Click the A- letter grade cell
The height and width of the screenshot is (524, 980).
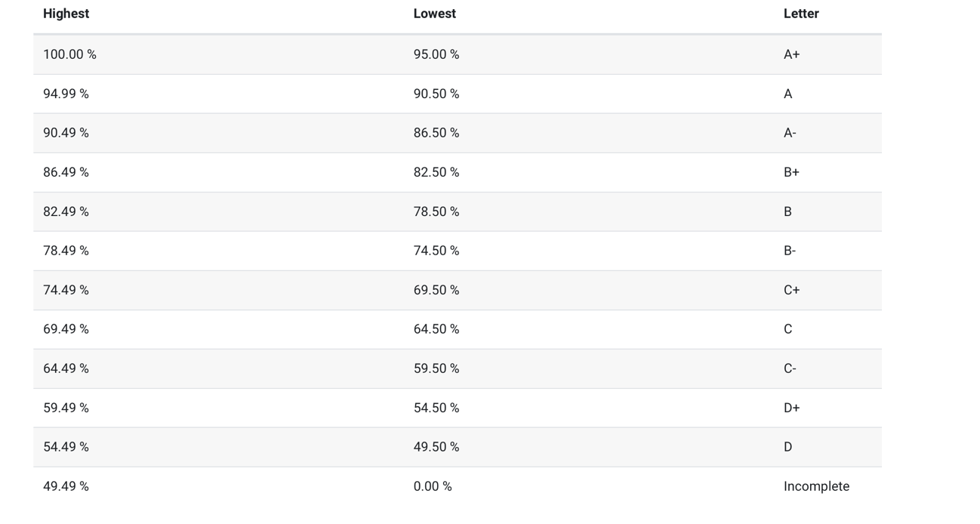click(x=790, y=133)
